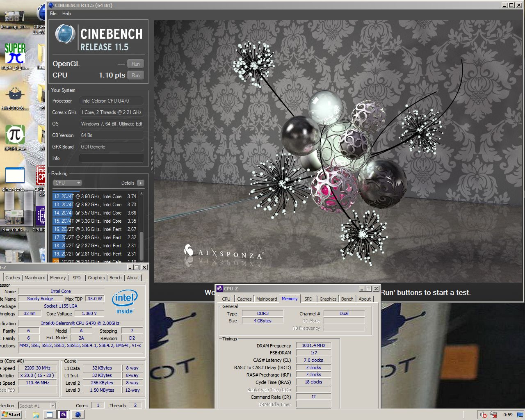Select ranking row 13 at 3.62 GHz

coord(95,205)
